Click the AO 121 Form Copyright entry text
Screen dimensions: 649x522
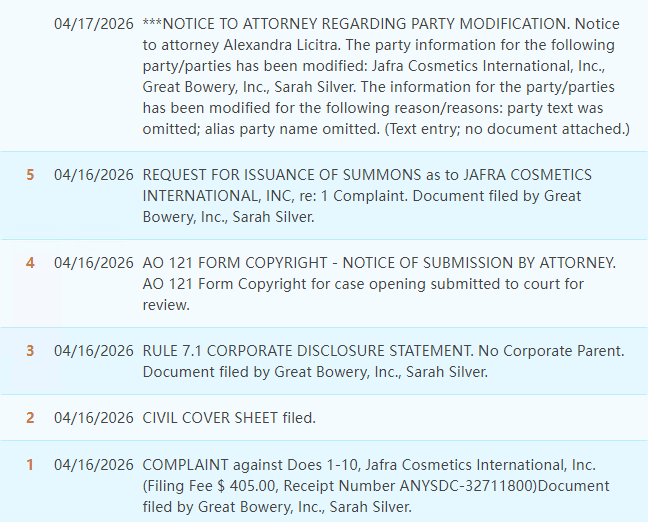tap(379, 284)
